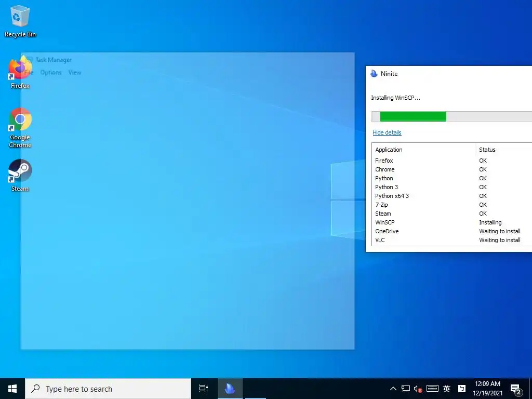This screenshot has height=399, width=532.
Task: Click the taskbar search box
Action: [108, 389]
